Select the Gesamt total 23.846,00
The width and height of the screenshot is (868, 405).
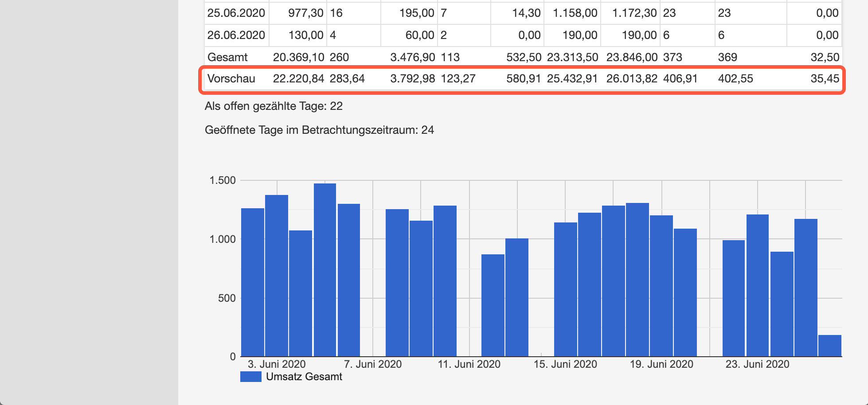(x=632, y=57)
